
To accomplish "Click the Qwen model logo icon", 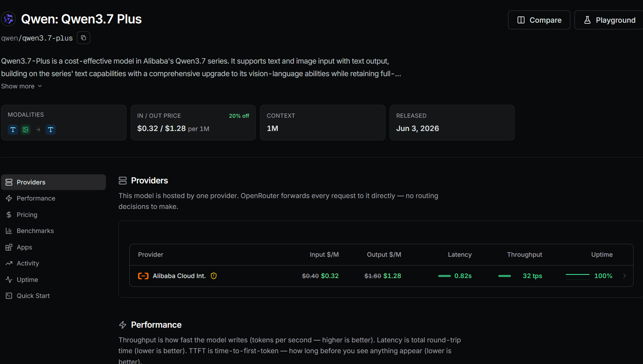I will click(x=8, y=19).
